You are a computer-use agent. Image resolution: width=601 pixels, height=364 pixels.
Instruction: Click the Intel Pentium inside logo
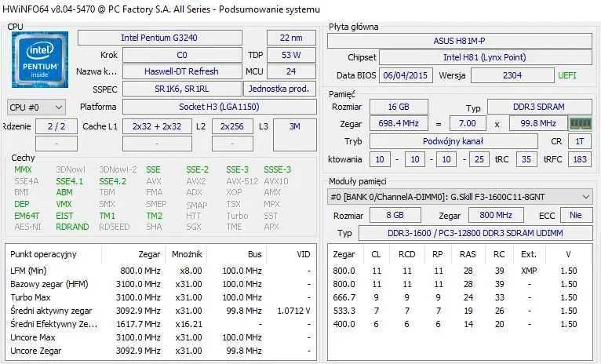[x=40, y=60]
